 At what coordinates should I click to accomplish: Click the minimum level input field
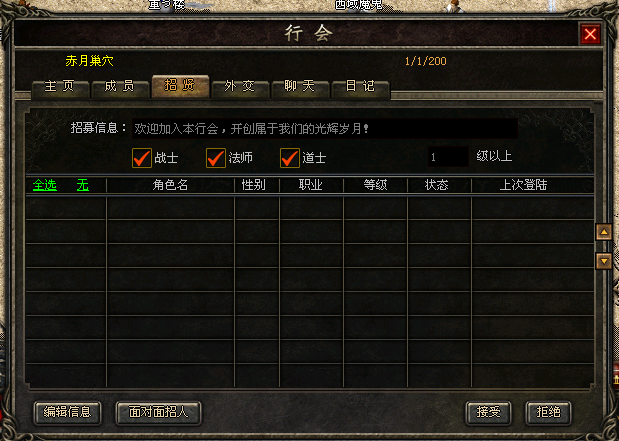[x=448, y=157]
